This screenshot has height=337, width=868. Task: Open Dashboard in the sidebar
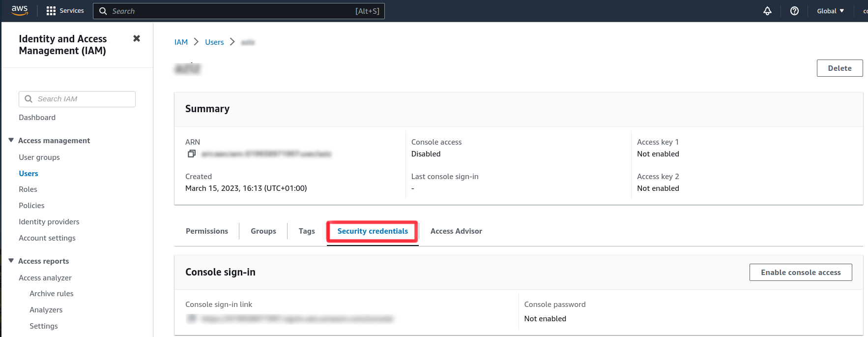(37, 117)
